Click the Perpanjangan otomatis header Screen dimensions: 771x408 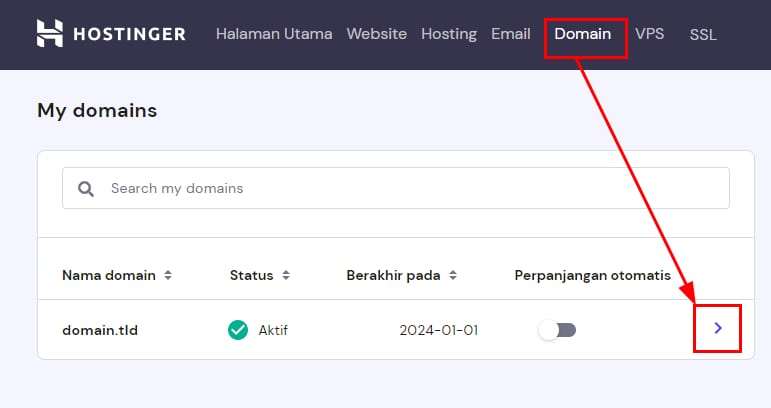point(593,275)
